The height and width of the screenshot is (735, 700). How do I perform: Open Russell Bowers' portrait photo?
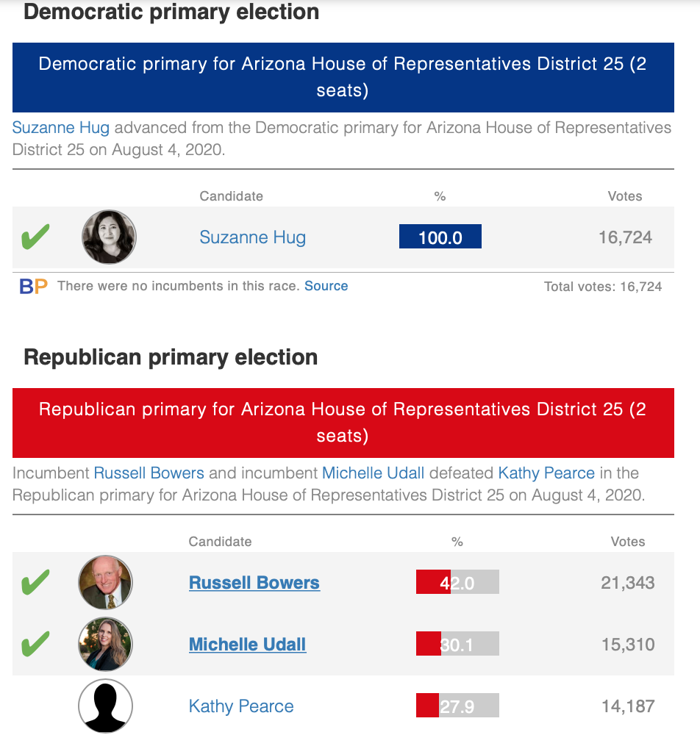pos(105,582)
